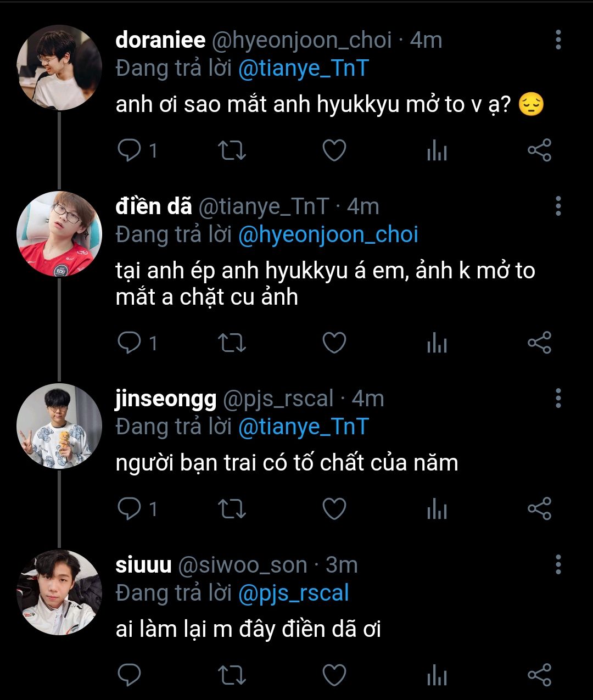This screenshot has height=700, width=593.
Task: Open more options for doraniee's tweet
Action: (558, 40)
